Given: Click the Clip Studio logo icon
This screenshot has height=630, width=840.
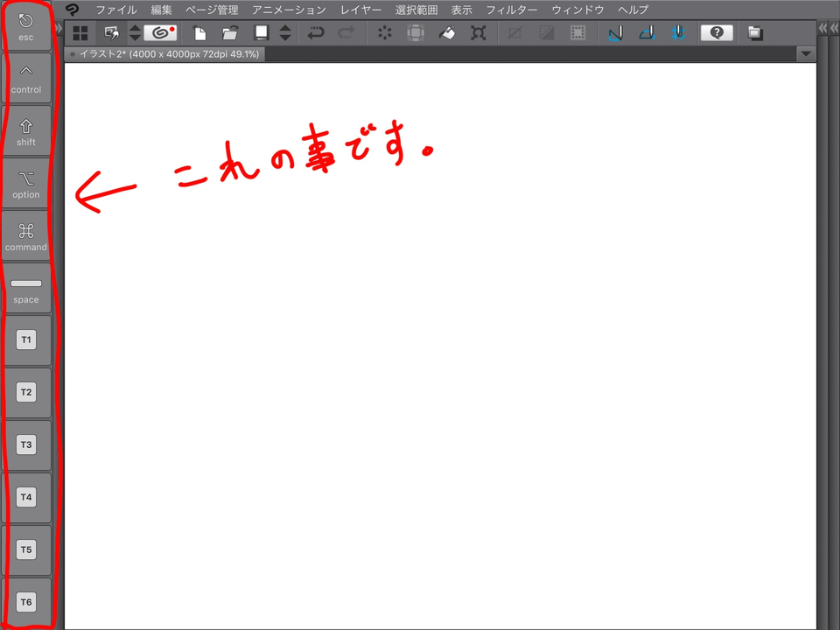Looking at the screenshot, I should click(73, 10).
